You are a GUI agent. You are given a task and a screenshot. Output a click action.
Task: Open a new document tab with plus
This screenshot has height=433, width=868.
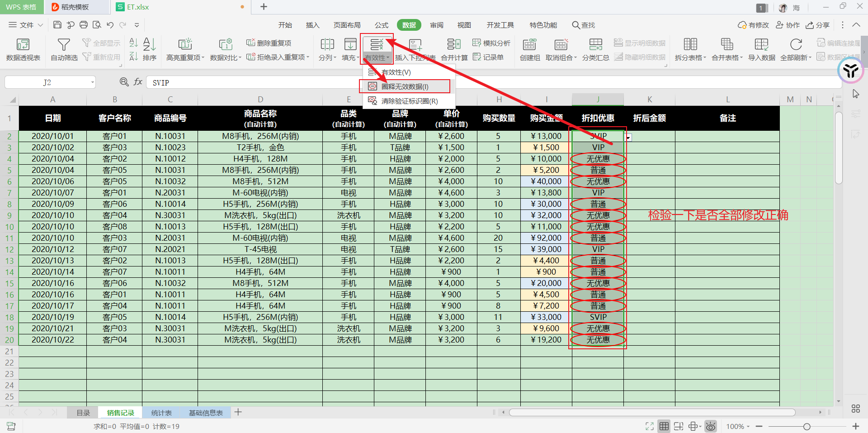264,7
